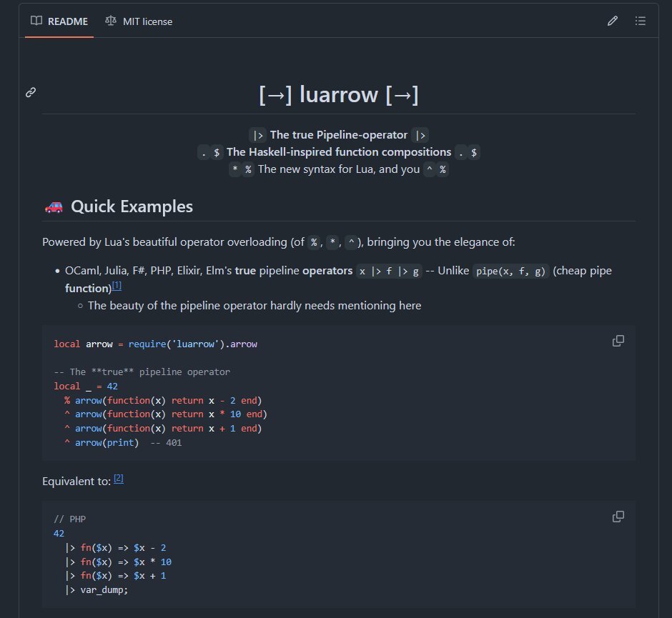
Task: Click the "// PHP" comment line
Action: (70, 519)
